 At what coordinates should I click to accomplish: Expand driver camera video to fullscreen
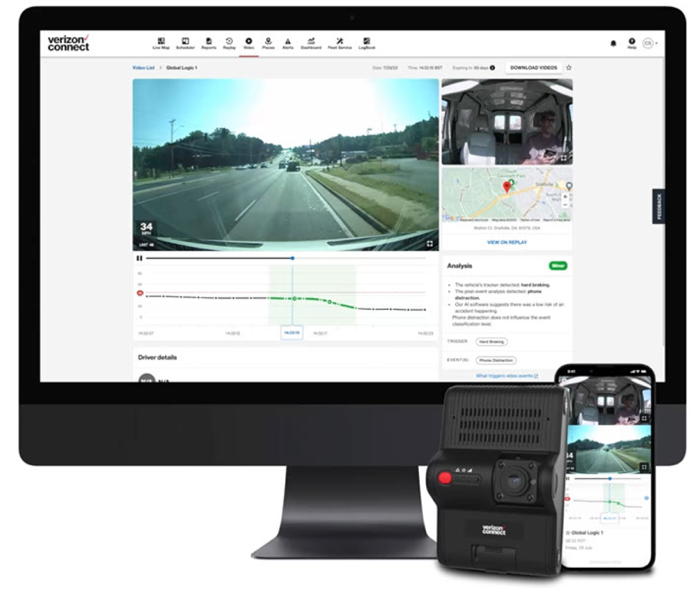[564, 158]
